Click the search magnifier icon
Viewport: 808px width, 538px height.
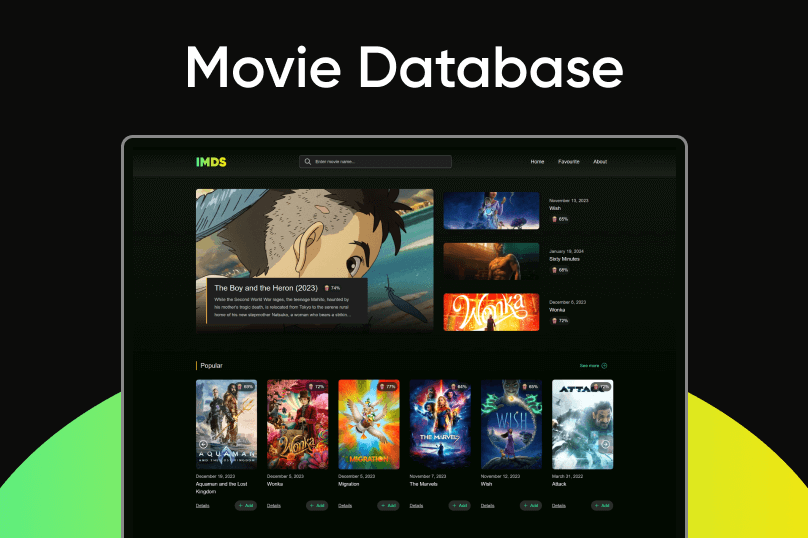[308, 161]
